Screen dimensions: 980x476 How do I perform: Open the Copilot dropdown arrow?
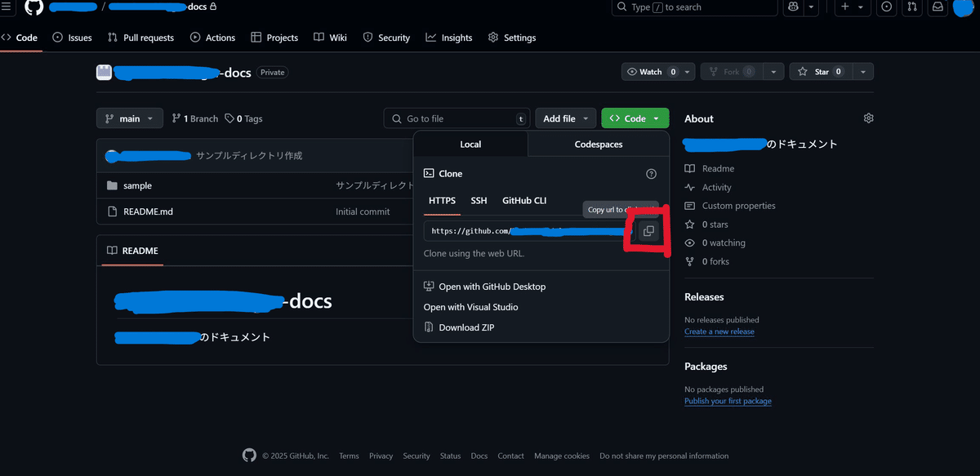(811, 7)
